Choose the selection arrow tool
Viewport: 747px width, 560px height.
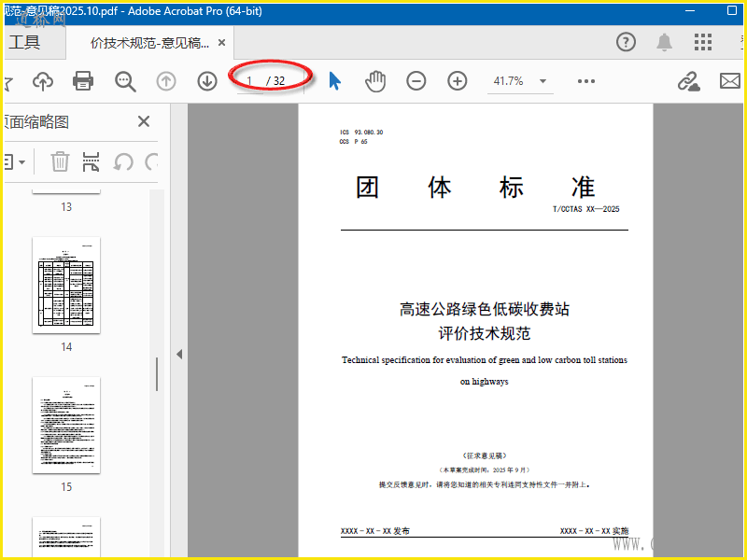(x=334, y=81)
